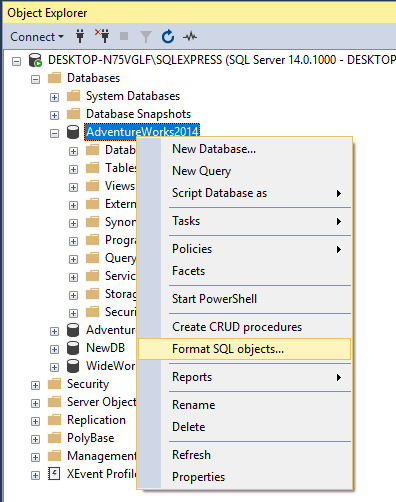Click the AdventureWorks2014 database cylinder icon
396x502 pixels.
tap(73, 132)
